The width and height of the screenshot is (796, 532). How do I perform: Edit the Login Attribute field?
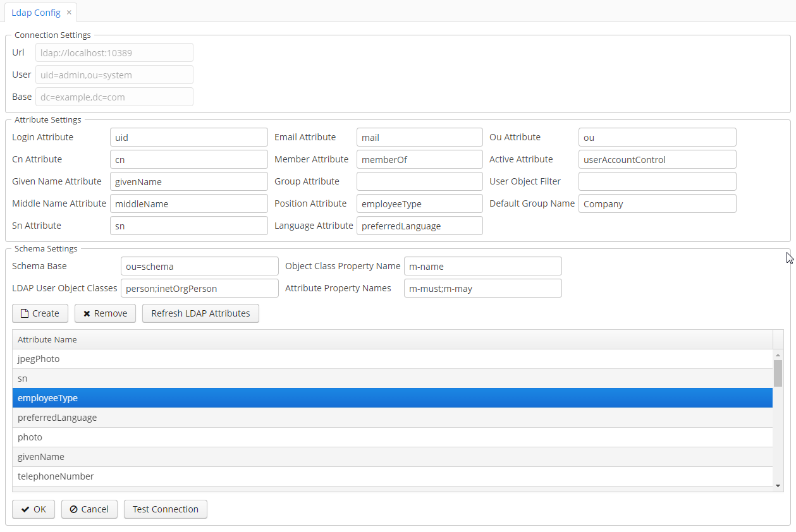[x=189, y=137]
